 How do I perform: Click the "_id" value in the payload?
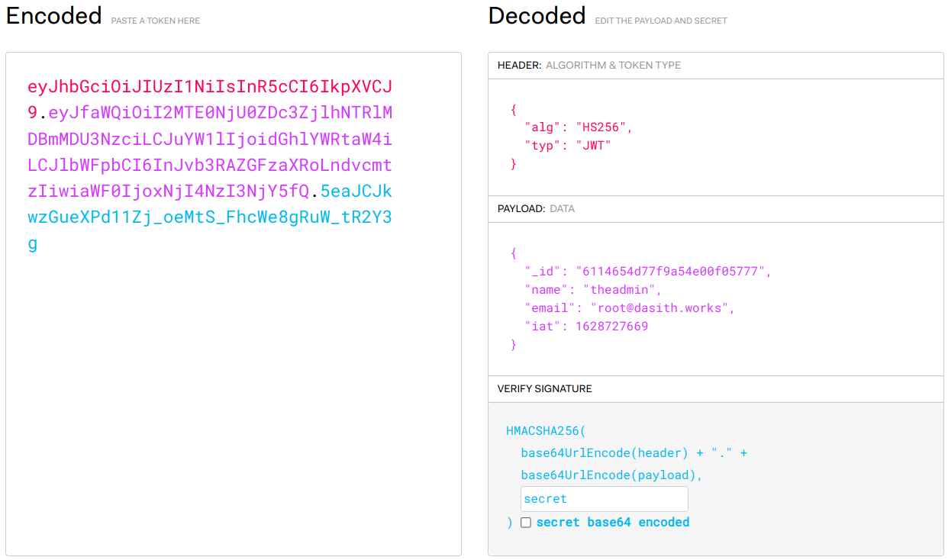point(674,272)
